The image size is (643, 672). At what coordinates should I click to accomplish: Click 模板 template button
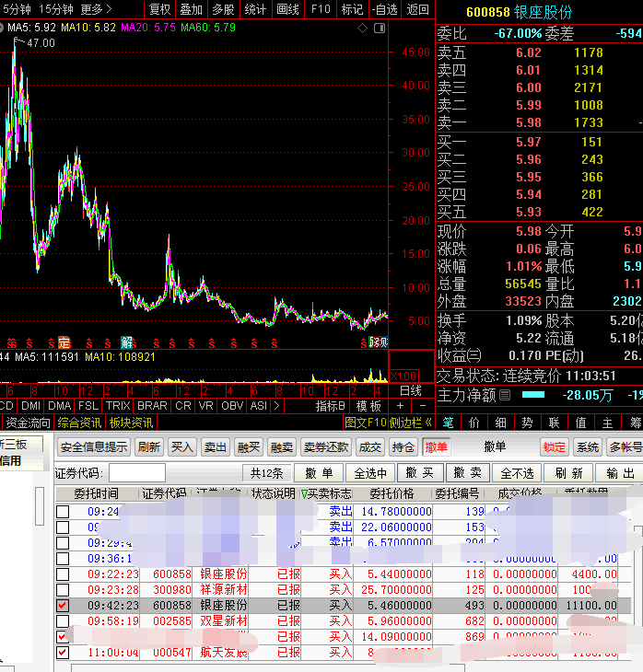(x=368, y=406)
